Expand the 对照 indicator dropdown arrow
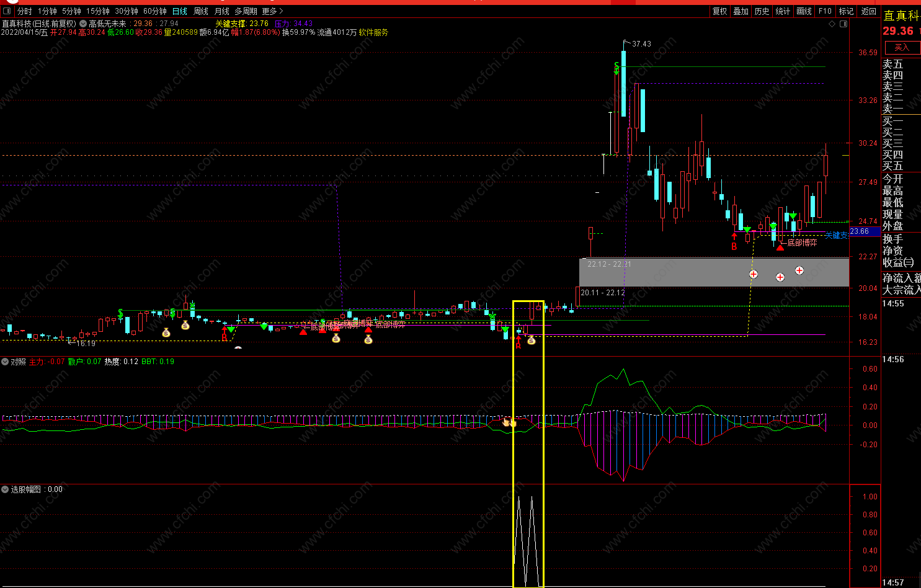 point(5,362)
